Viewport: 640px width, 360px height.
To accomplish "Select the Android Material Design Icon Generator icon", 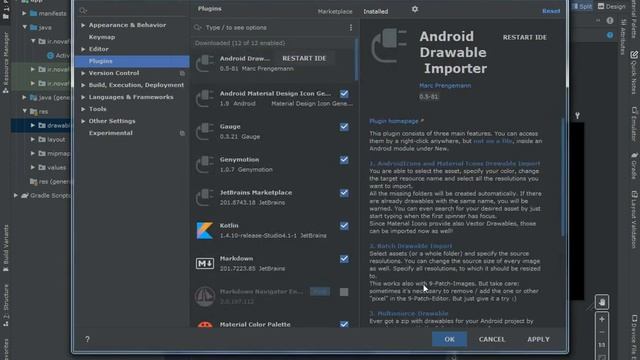I will click(204, 98).
